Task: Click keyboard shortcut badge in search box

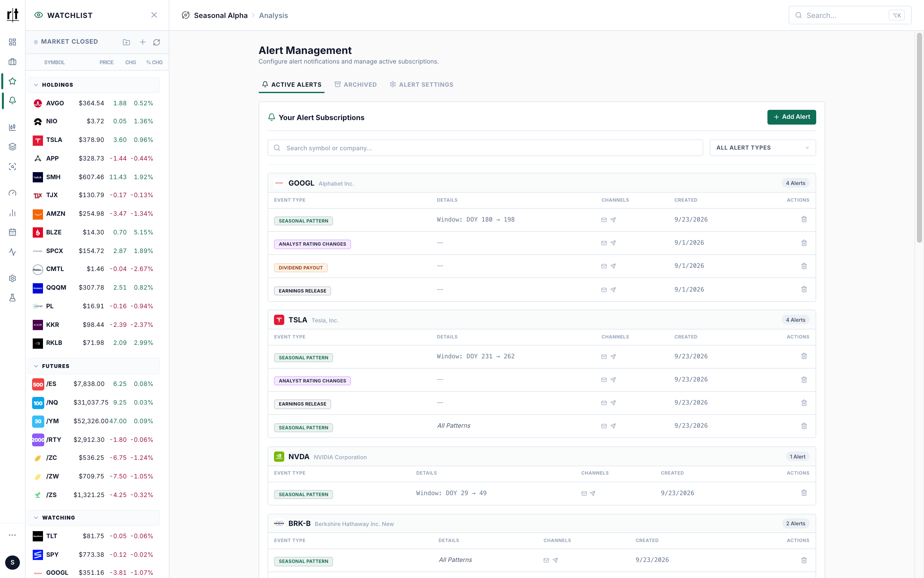Action: pos(896,15)
